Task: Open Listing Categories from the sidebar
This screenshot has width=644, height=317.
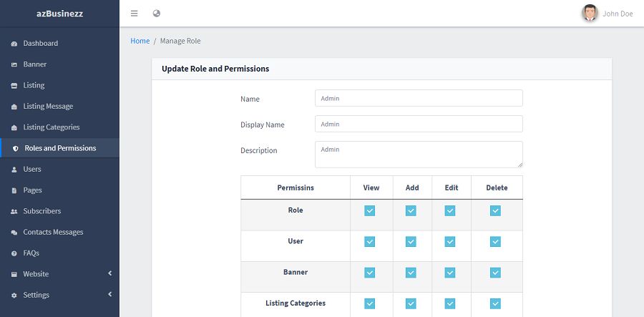Action: [x=51, y=127]
